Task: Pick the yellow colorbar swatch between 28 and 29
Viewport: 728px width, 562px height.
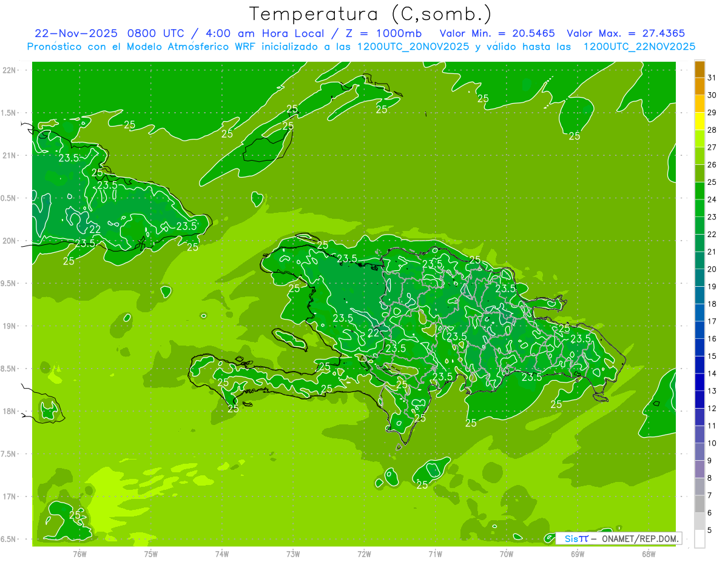Action: click(x=699, y=121)
